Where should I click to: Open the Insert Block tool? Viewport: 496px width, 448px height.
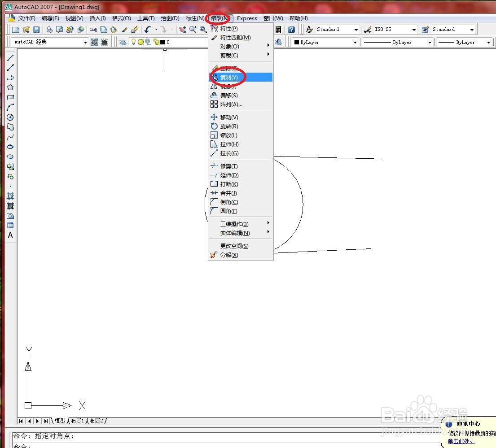pyautogui.click(x=10, y=166)
